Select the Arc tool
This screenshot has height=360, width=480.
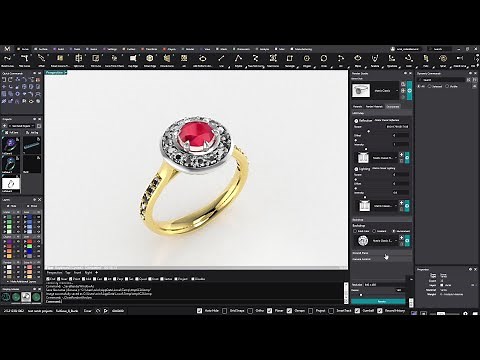341,60
